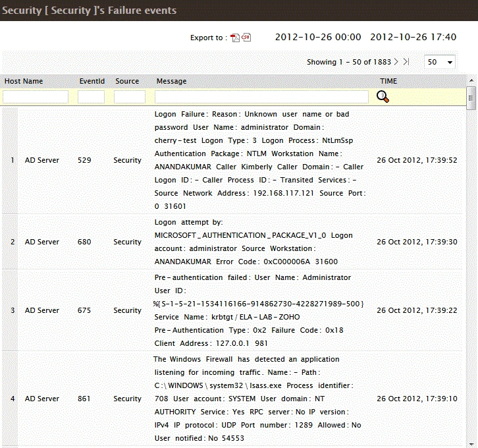Select event ID 861 cell
Image resolution: width=478 pixels, height=448 pixels.
[84, 399]
